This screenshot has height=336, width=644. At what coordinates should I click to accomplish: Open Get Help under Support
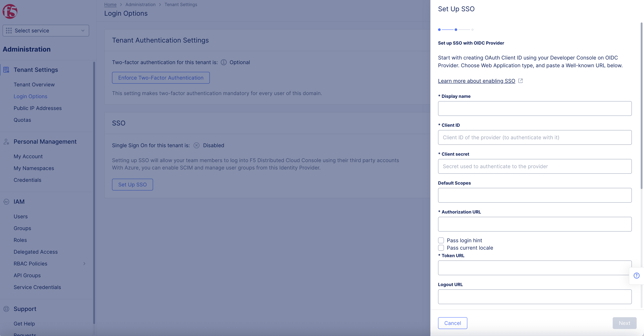click(24, 323)
